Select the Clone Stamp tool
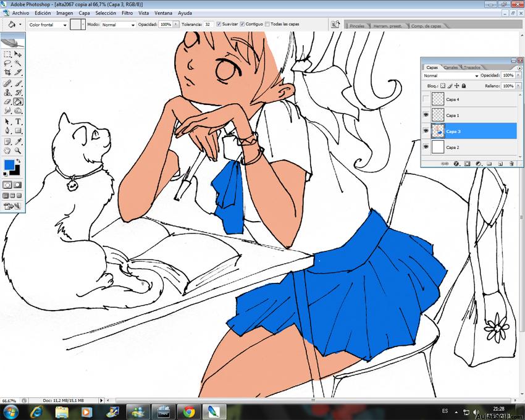Screen dimensions: 525x420 click(x=7, y=93)
